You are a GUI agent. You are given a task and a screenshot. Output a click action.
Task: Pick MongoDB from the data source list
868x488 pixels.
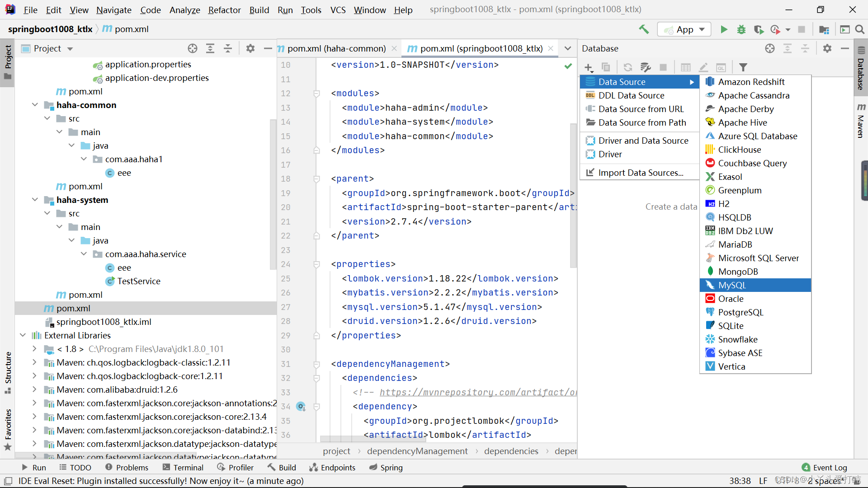click(x=755, y=272)
